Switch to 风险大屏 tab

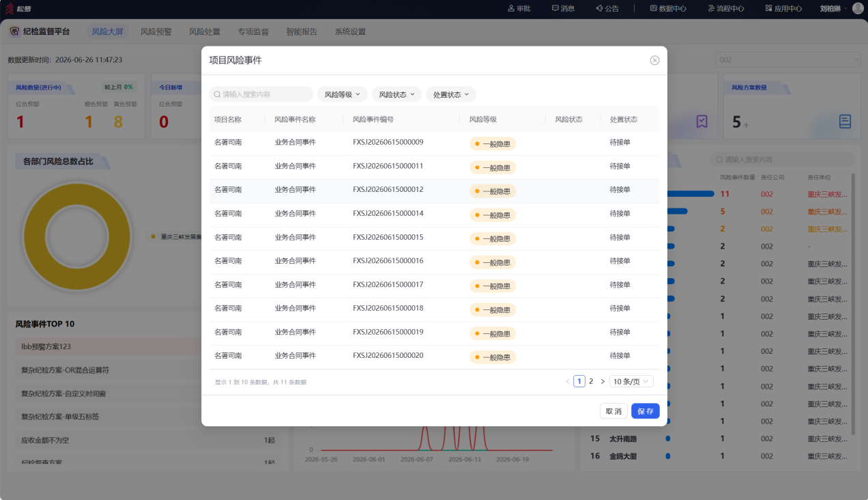click(x=107, y=31)
